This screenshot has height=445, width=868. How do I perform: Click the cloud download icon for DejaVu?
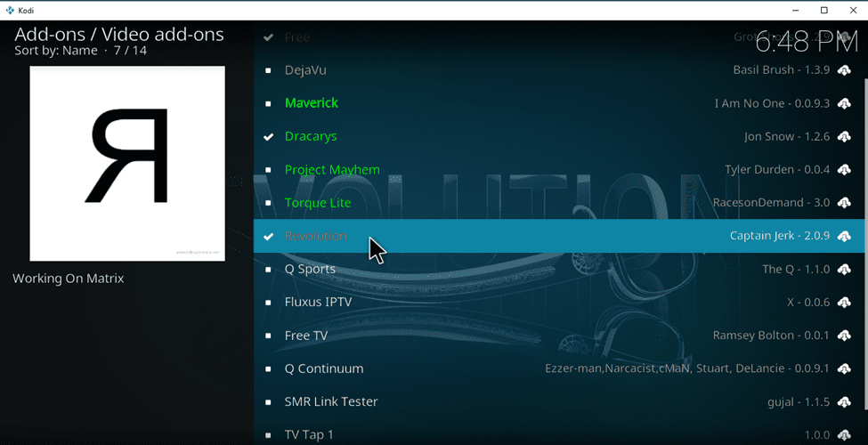[x=844, y=70]
